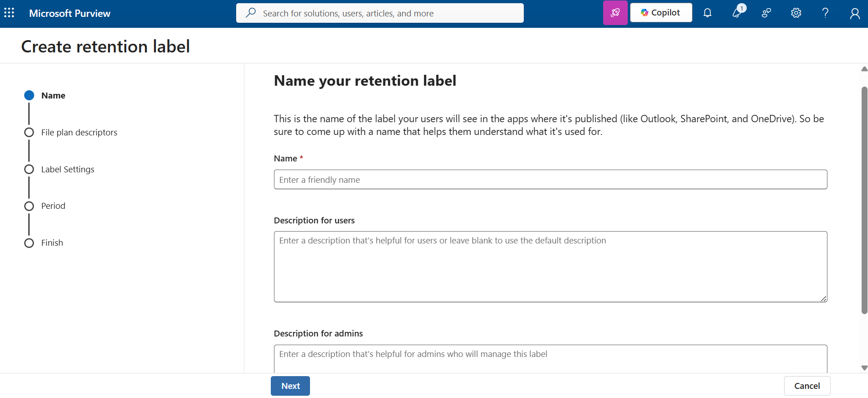
Task: Go to Label Settings step
Action: (x=67, y=169)
